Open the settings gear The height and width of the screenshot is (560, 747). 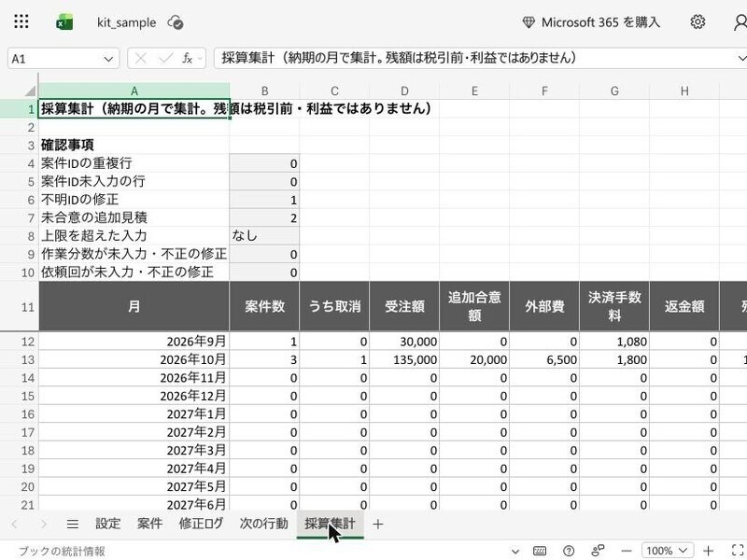[x=698, y=21]
